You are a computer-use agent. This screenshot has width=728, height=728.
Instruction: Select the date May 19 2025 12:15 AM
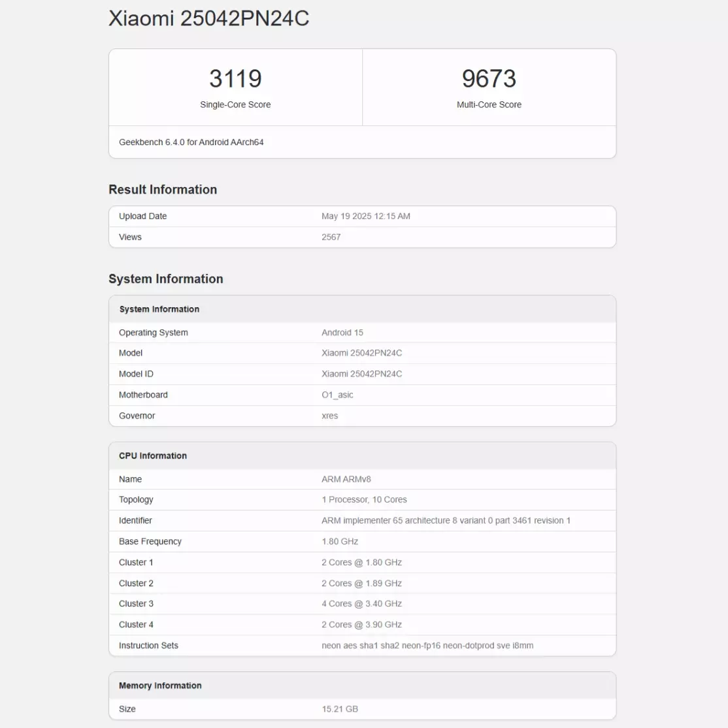click(x=366, y=216)
